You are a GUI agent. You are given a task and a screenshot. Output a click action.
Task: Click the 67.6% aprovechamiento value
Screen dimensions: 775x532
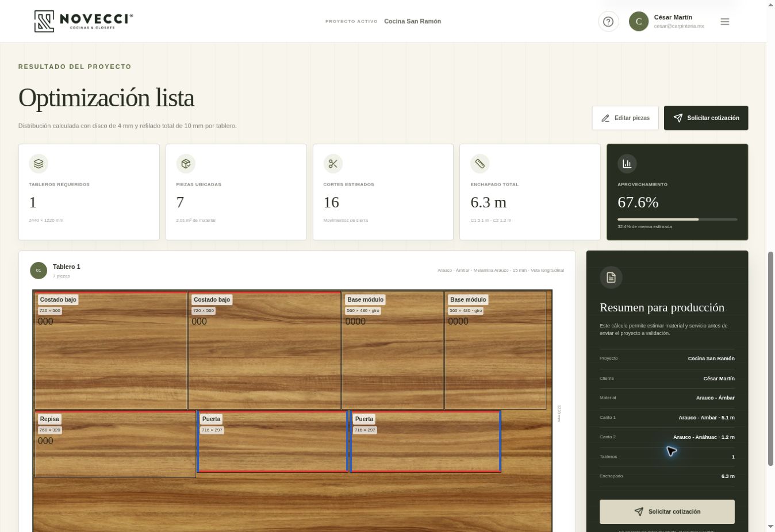(638, 202)
